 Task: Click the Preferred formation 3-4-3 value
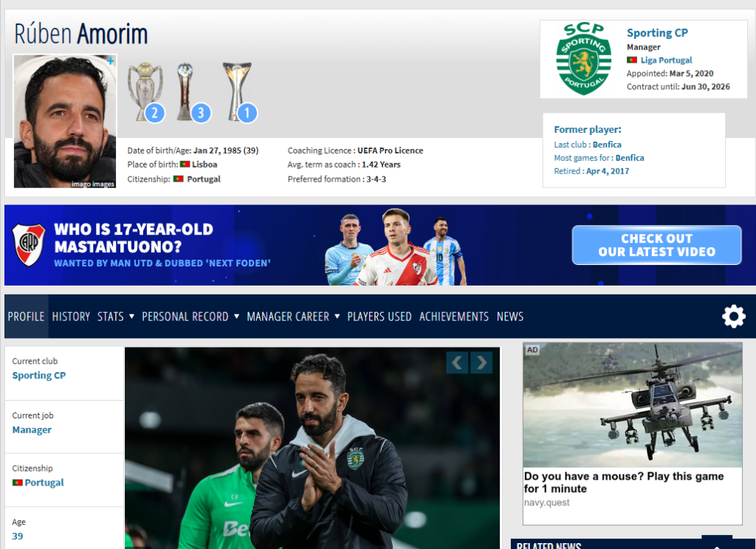coord(376,179)
